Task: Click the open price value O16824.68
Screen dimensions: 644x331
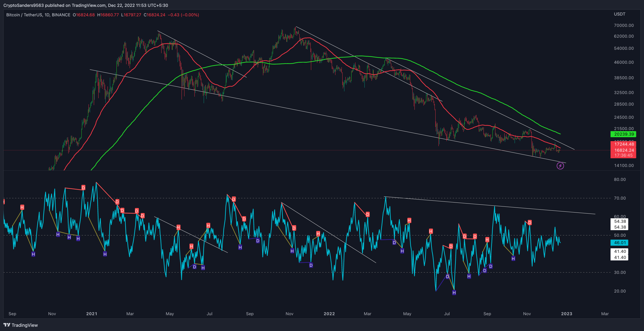Action: coord(84,15)
